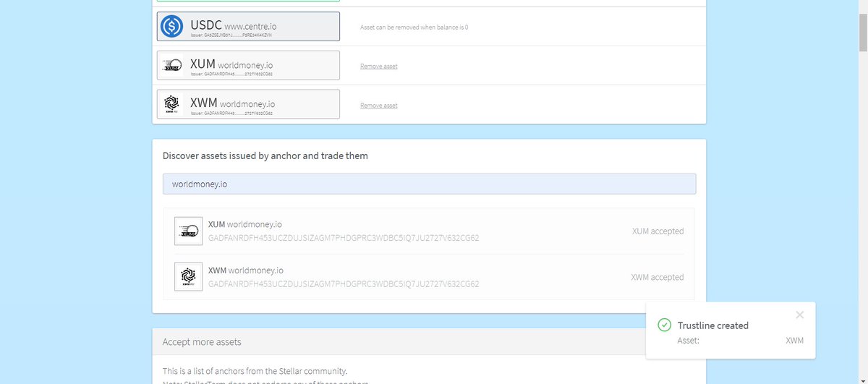
Task: Click the page vertical scrollbar thumb
Action: coord(862,32)
